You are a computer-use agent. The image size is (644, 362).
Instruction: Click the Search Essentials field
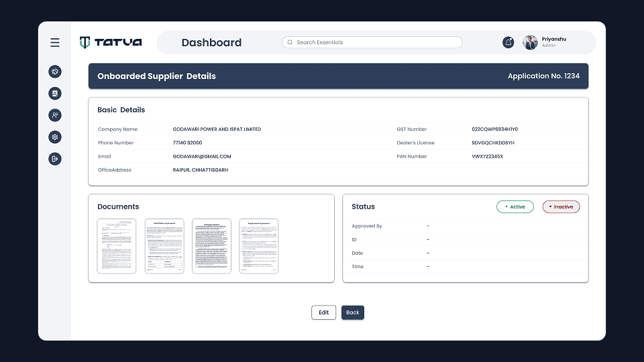(x=372, y=42)
